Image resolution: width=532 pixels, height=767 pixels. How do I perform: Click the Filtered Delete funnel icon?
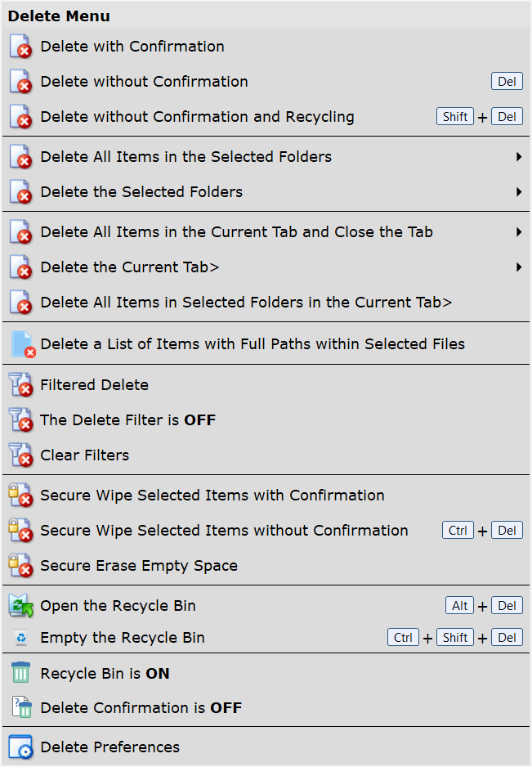[x=21, y=385]
